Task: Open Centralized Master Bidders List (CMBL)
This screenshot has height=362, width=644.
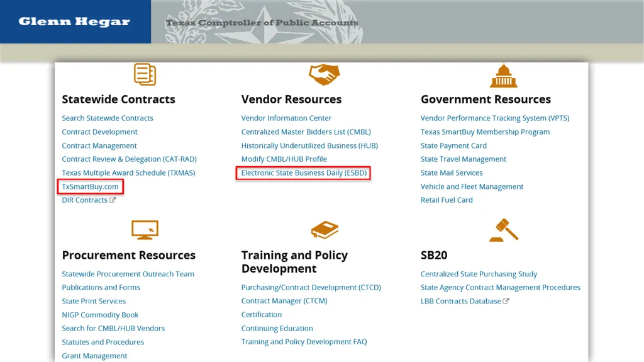Action: click(x=306, y=132)
